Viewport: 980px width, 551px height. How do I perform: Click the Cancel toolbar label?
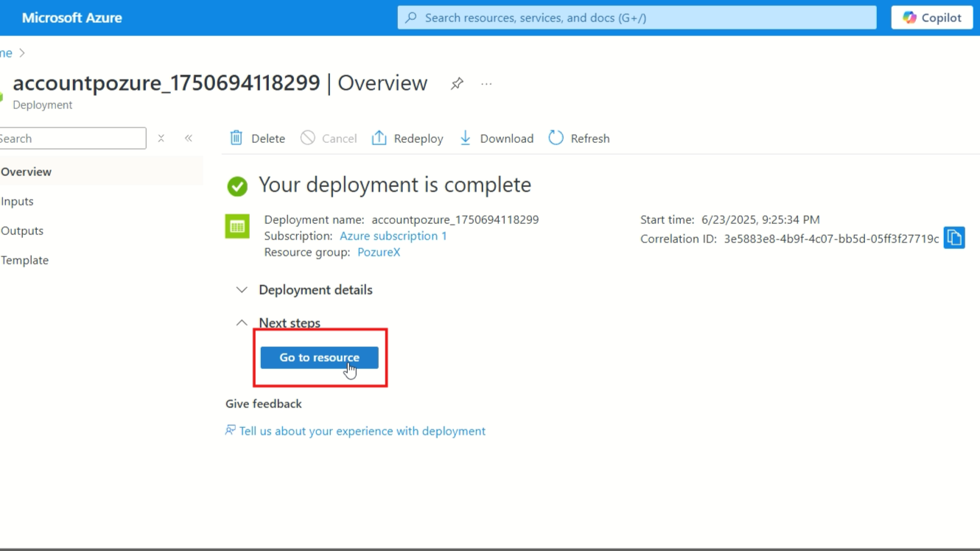click(340, 138)
